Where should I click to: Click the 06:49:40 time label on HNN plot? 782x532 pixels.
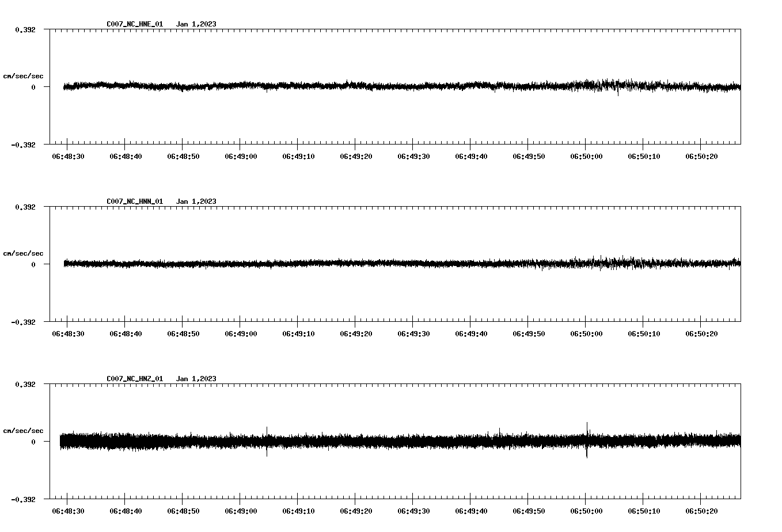tap(471, 334)
